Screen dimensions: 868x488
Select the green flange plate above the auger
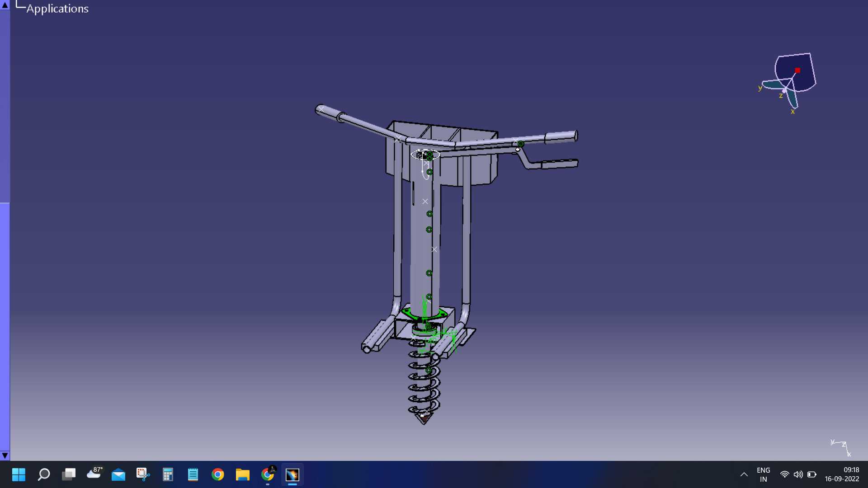[424, 313]
